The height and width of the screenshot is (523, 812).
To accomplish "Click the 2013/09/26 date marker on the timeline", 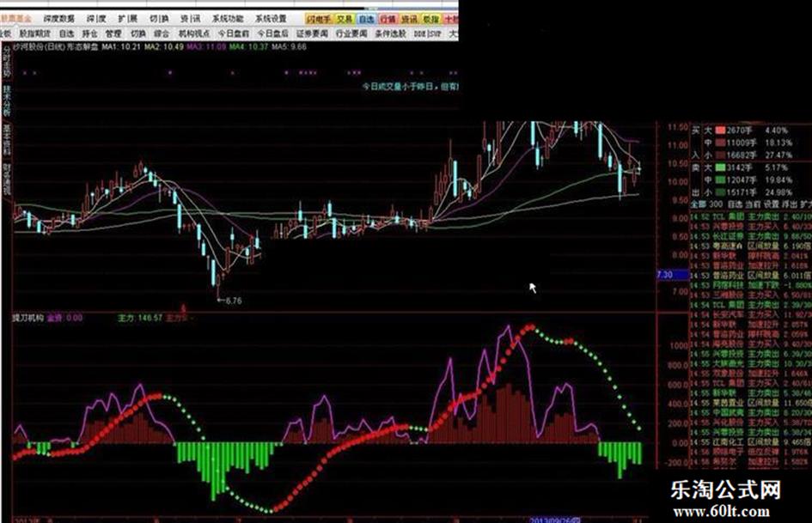I will point(554,520).
